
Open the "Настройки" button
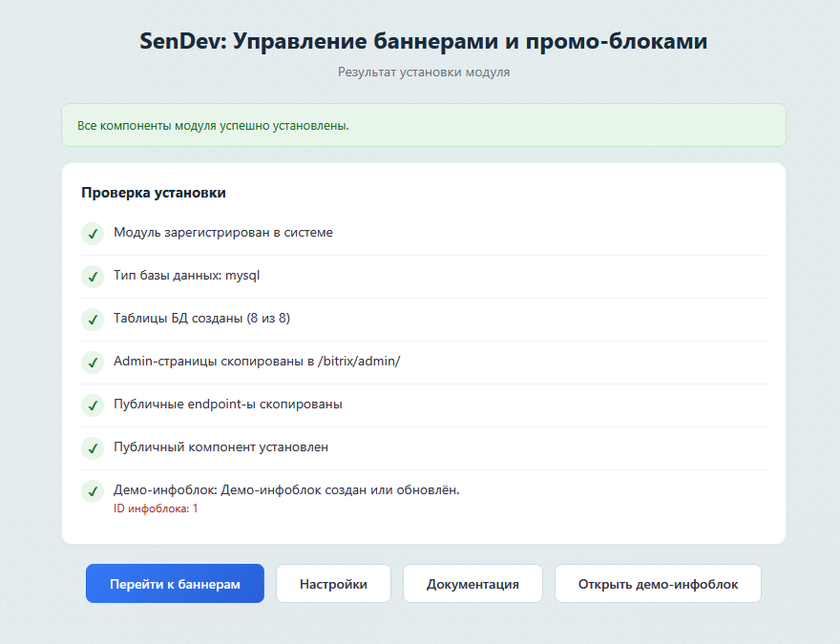(x=333, y=584)
